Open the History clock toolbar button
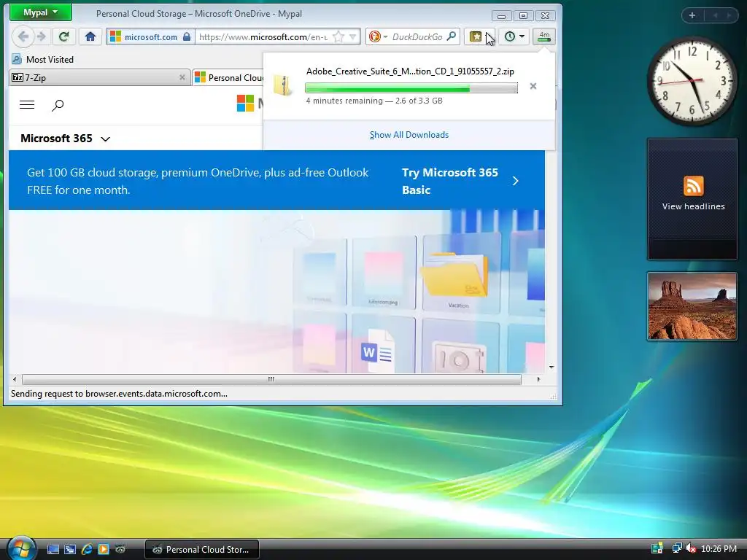The height and width of the screenshot is (560, 747). point(510,36)
